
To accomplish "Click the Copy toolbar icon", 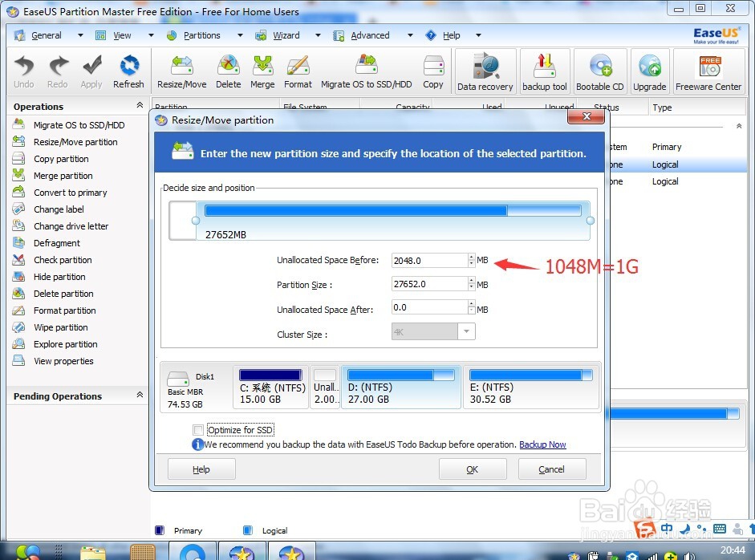I will point(433,71).
